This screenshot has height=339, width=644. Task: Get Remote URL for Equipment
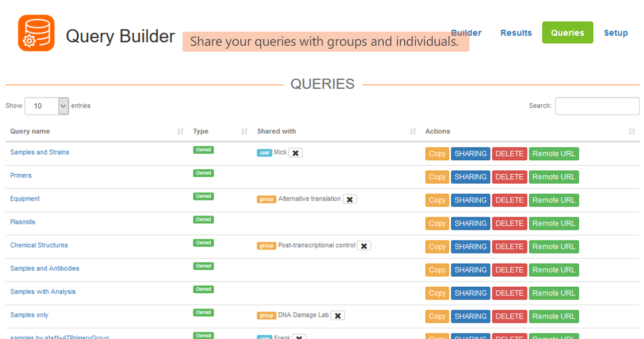pyautogui.click(x=554, y=200)
